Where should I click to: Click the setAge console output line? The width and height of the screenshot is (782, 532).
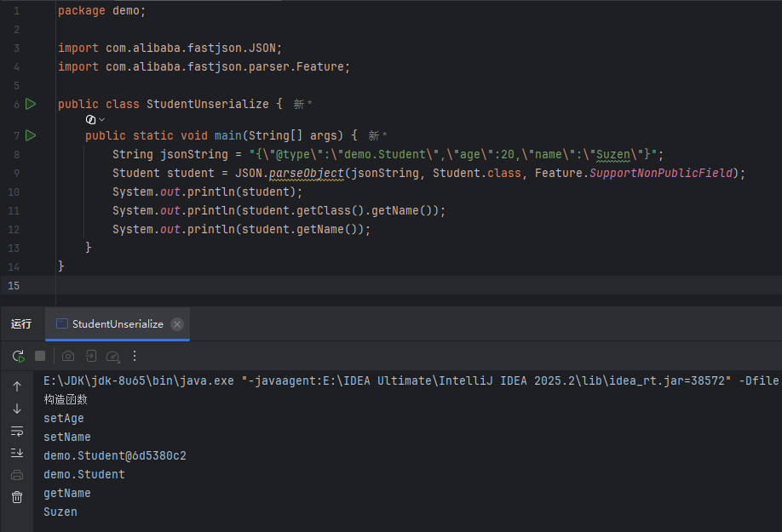(63, 419)
